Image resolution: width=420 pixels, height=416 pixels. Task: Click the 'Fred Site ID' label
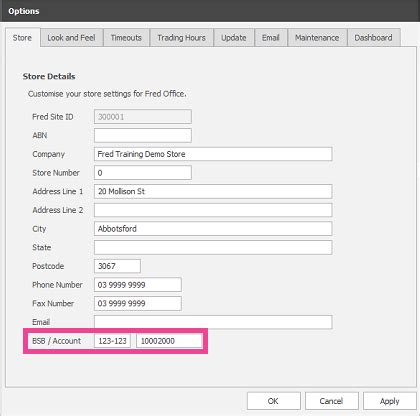[x=53, y=117]
